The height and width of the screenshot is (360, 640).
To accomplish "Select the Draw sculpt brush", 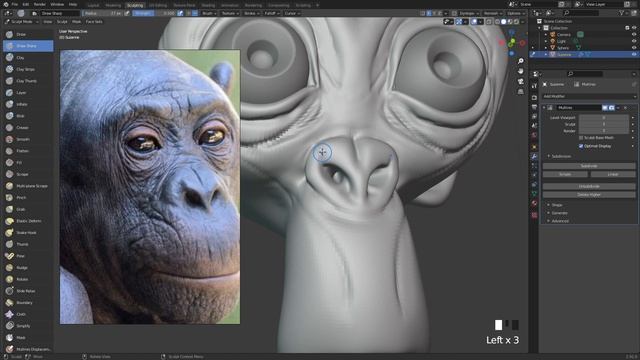I will (x=28, y=35).
